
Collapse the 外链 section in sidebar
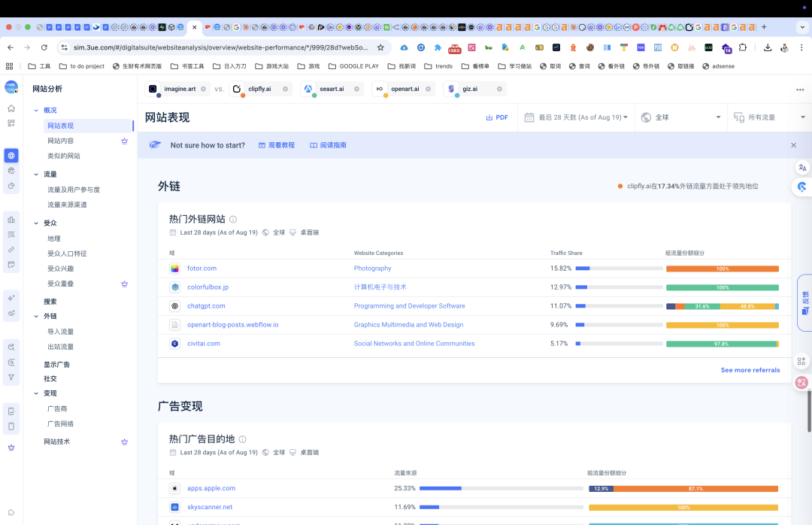click(x=36, y=316)
